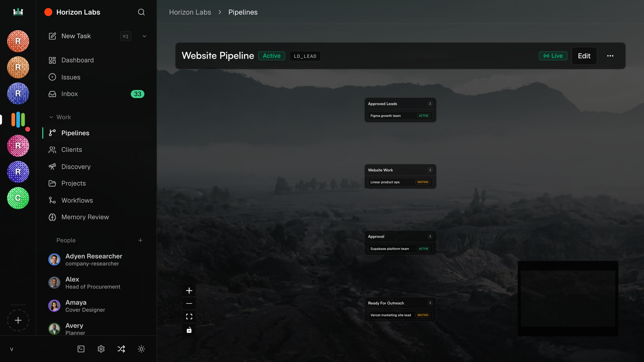
Task: Click the Website Pipeline title
Action: coord(218,56)
